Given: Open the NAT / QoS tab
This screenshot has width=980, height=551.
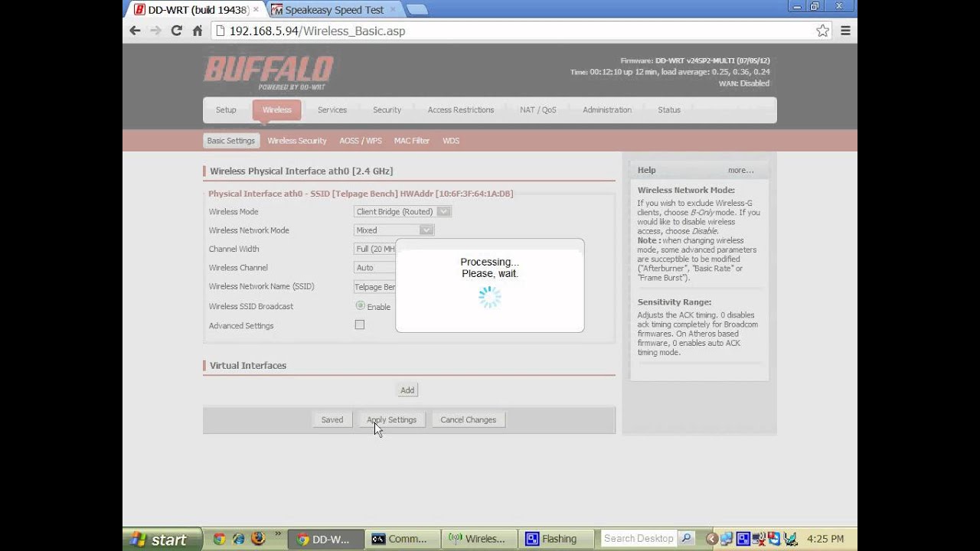Looking at the screenshot, I should pyautogui.click(x=537, y=110).
